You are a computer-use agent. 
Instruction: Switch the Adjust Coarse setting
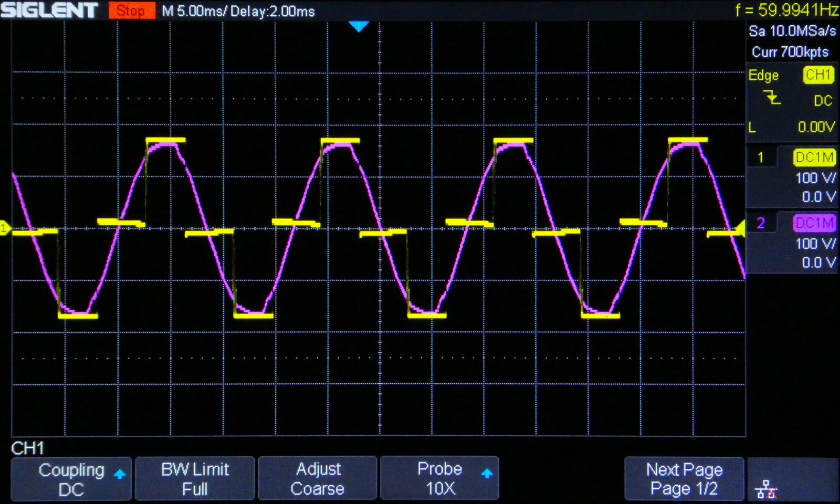tap(318, 479)
